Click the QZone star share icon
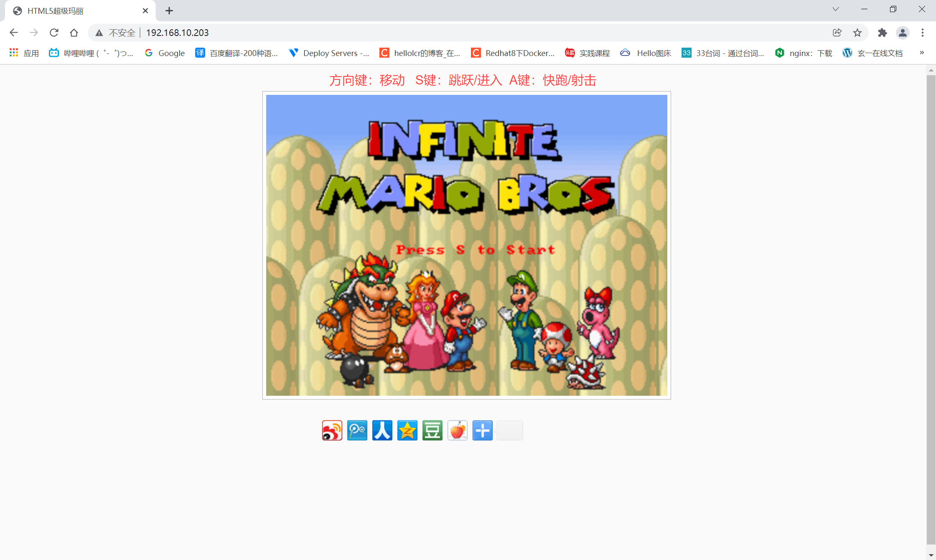This screenshot has width=936, height=560. (x=407, y=430)
